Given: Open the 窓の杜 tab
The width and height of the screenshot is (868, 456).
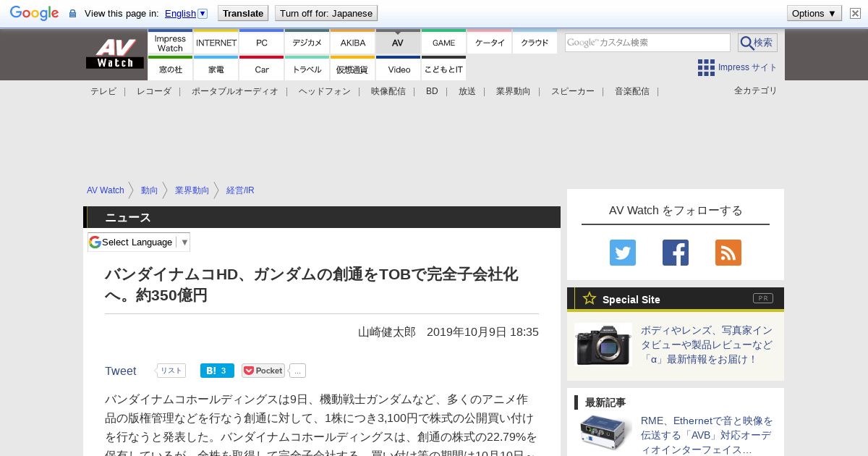Looking at the screenshot, I should pyautogui.click(x=170, y=69).
